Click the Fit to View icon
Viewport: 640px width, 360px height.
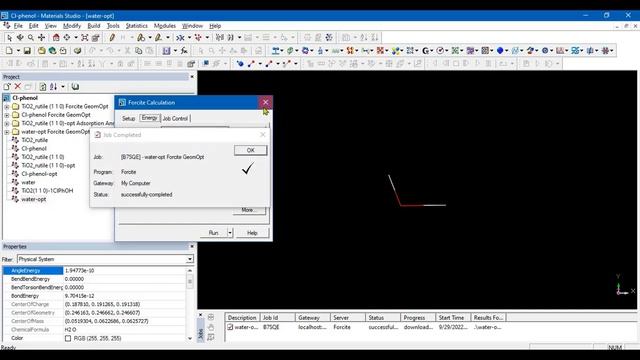pos(84,38)
